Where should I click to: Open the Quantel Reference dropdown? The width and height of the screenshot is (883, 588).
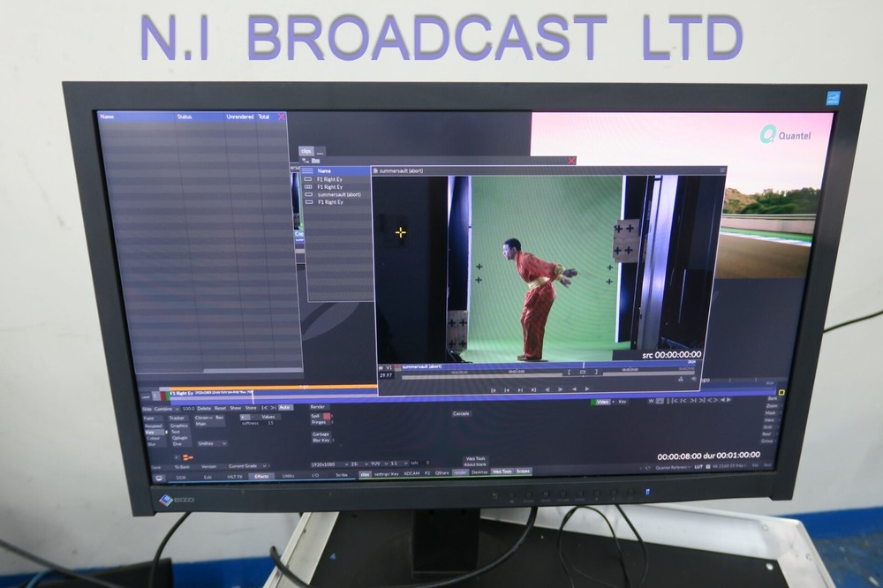coord(674,467)
